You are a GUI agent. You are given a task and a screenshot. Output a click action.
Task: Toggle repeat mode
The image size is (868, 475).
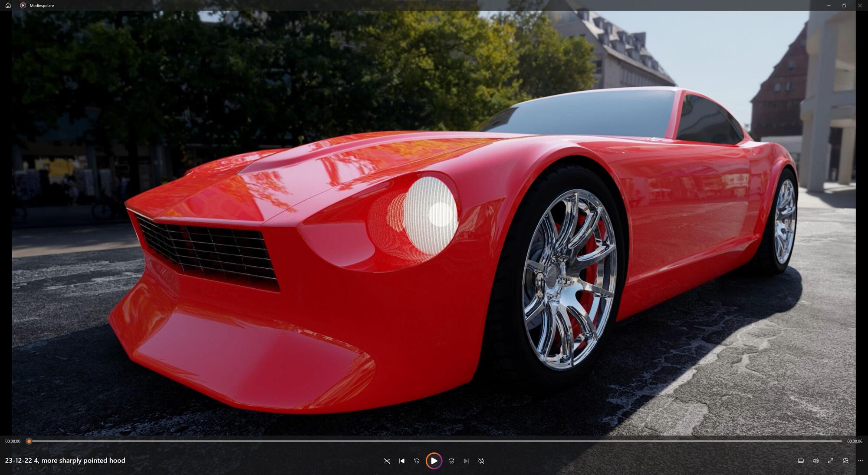tap(481, 461)
